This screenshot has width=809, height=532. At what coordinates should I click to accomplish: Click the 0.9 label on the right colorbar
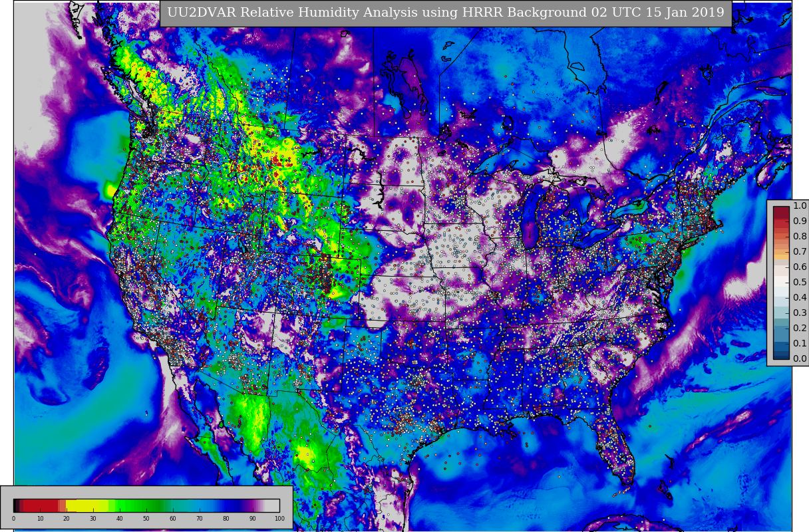coord(800,221)
